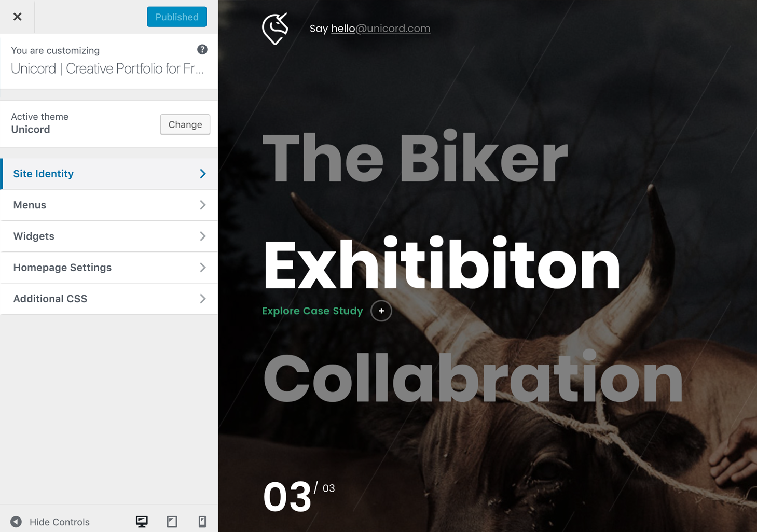Click the Change theme button
The image size is (757, 532).
coord(185,124)
